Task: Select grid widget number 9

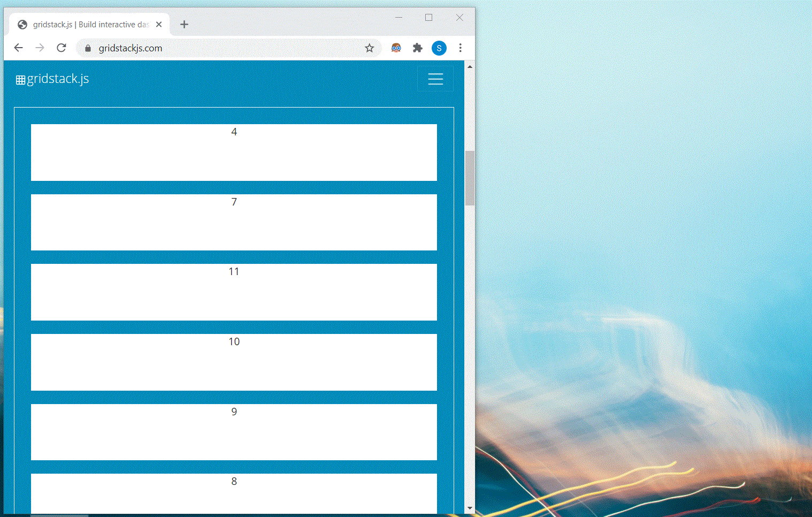Action: pyautogui.click(x=234, y=432)
